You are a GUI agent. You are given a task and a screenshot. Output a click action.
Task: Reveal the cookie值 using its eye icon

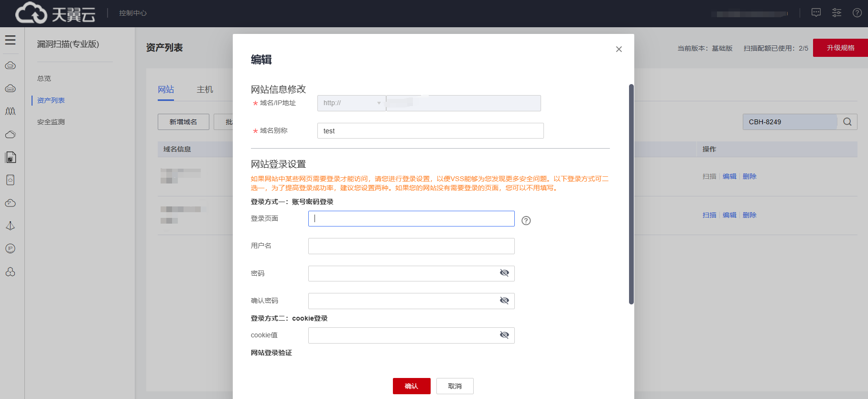click(504, 335)
